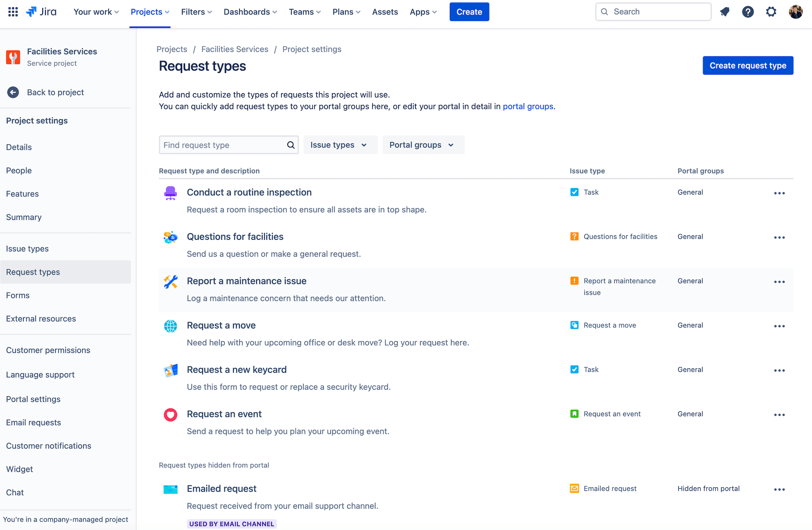
Task: Click the Create request type button
Action: 748,65
